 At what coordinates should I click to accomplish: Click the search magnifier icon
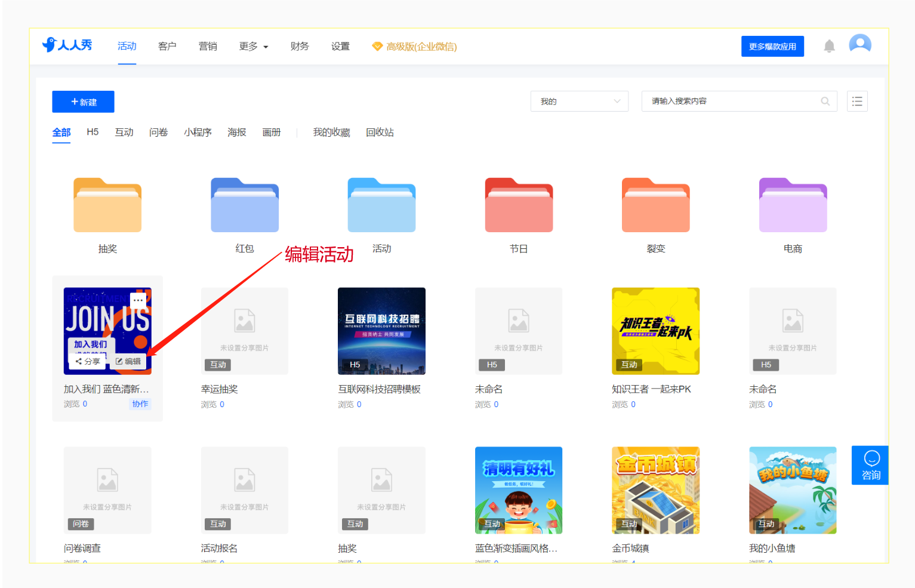(825, 101)
